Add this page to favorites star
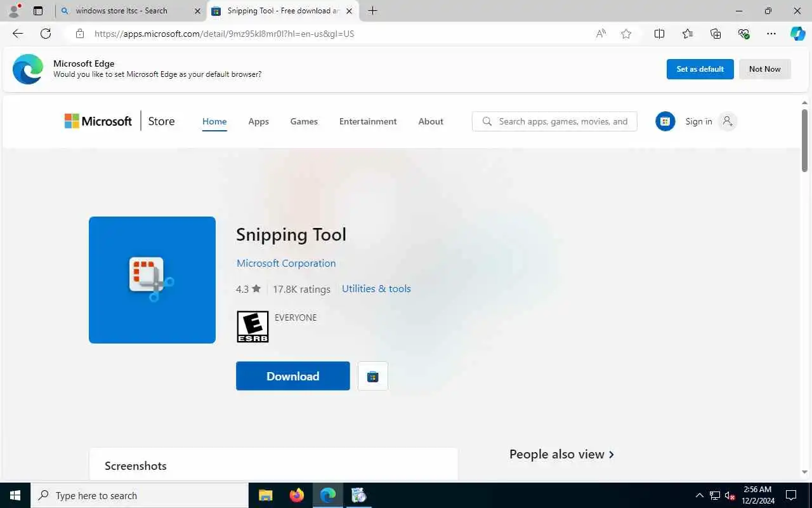The height and width of the screenshot is (508, 812). (x=626, y=34)
